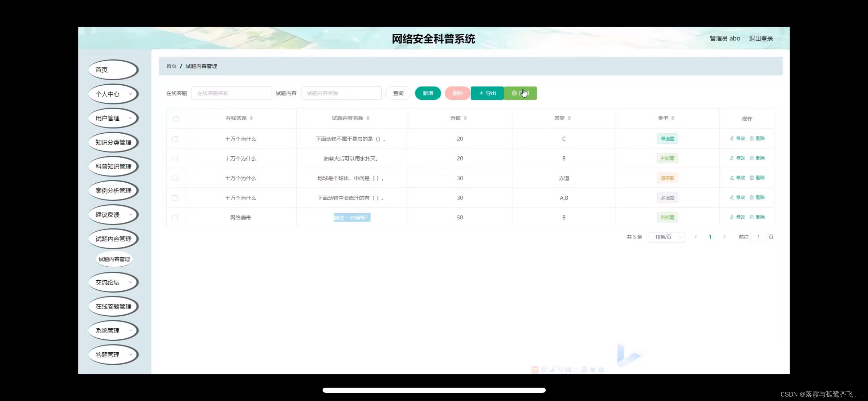
Task: Open 案例分析管理 in the sidebar
Action: pos(113,191)
